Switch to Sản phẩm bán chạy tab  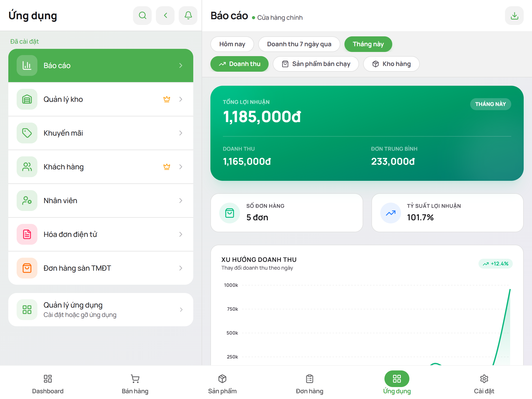(316, 64)
